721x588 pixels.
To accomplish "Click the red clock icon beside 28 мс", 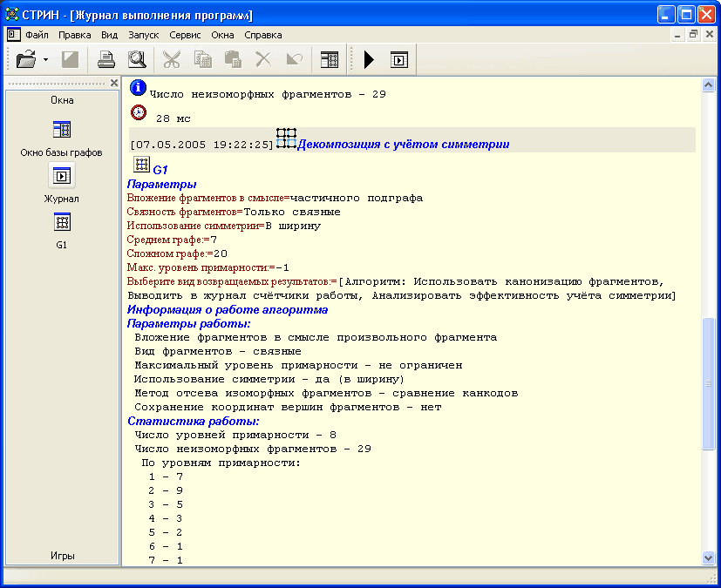I will coord(139,112).
